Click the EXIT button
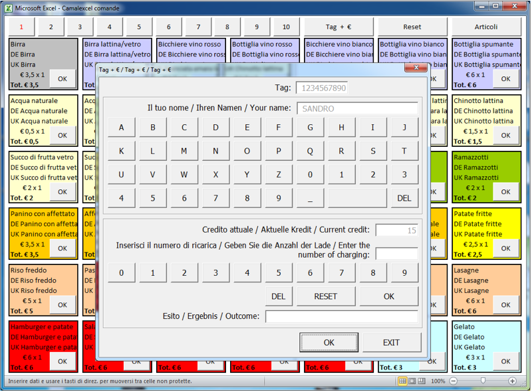 (x=391, y=343)
